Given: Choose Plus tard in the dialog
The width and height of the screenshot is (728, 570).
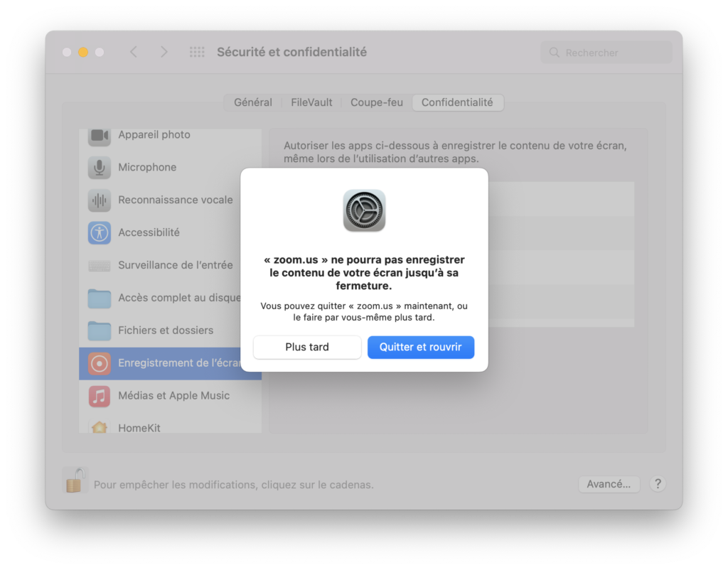Looking at the screenshot, I should pos(307,348).
